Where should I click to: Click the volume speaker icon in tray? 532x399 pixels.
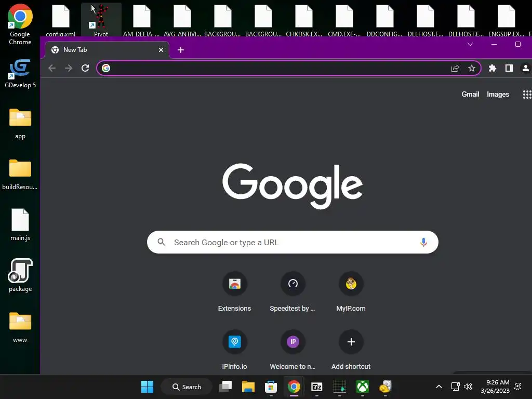(468, 387)
